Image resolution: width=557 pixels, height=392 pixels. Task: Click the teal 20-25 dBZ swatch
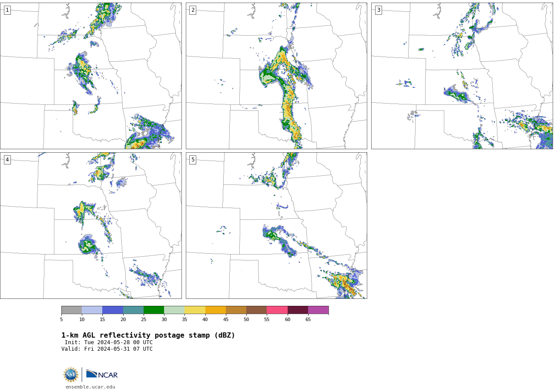pos(133,310)
